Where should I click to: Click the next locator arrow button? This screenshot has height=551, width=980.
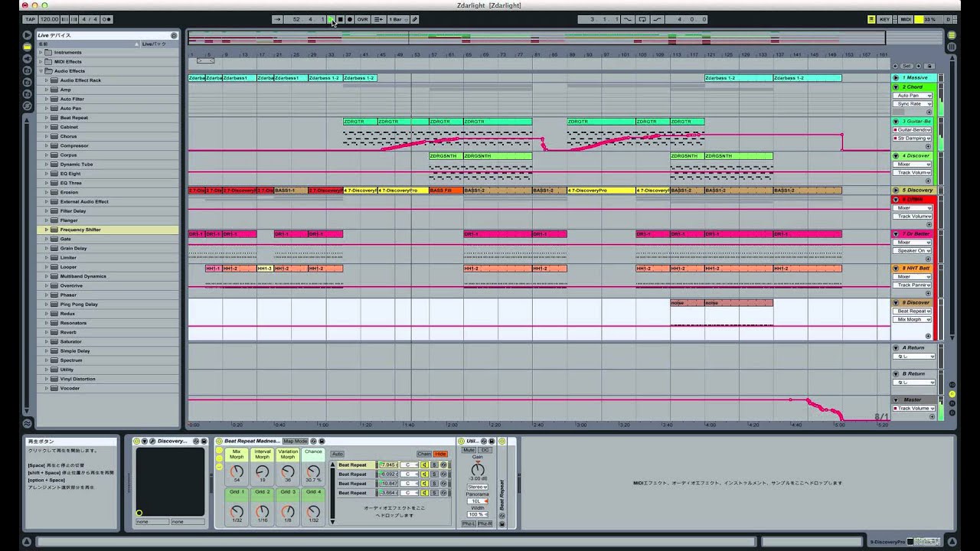point(920,67)
